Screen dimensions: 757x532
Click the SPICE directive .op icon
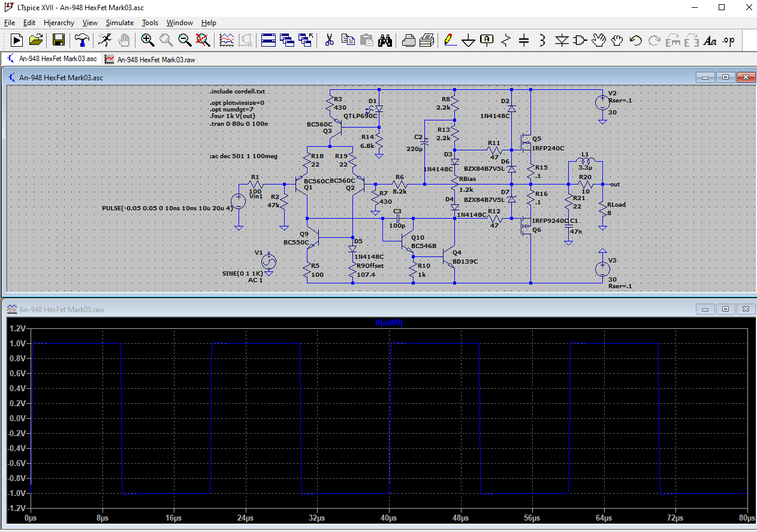tap(728, 40)
